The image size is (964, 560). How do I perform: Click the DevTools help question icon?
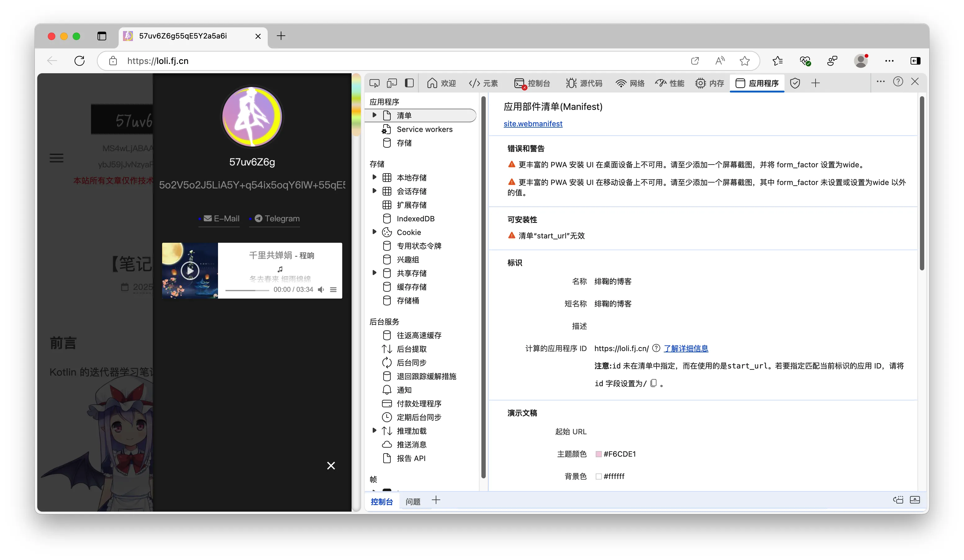click(898, 81)
